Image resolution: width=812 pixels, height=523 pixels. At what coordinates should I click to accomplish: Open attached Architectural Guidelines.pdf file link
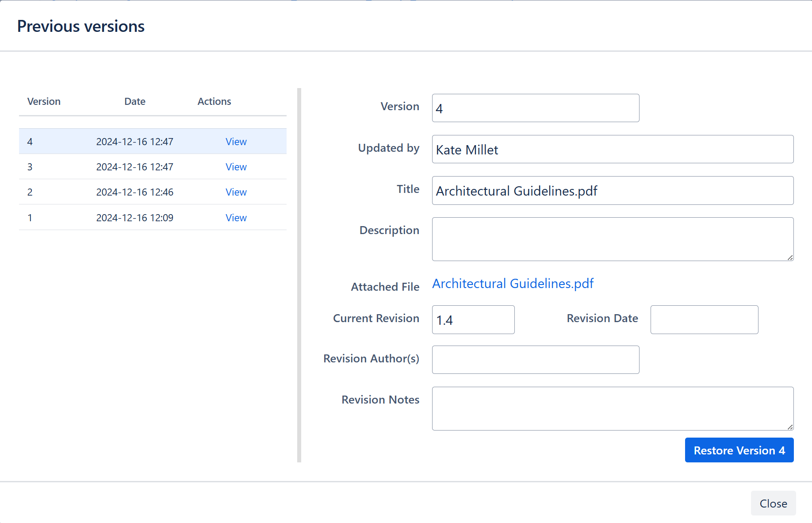[x=513, y=284]
